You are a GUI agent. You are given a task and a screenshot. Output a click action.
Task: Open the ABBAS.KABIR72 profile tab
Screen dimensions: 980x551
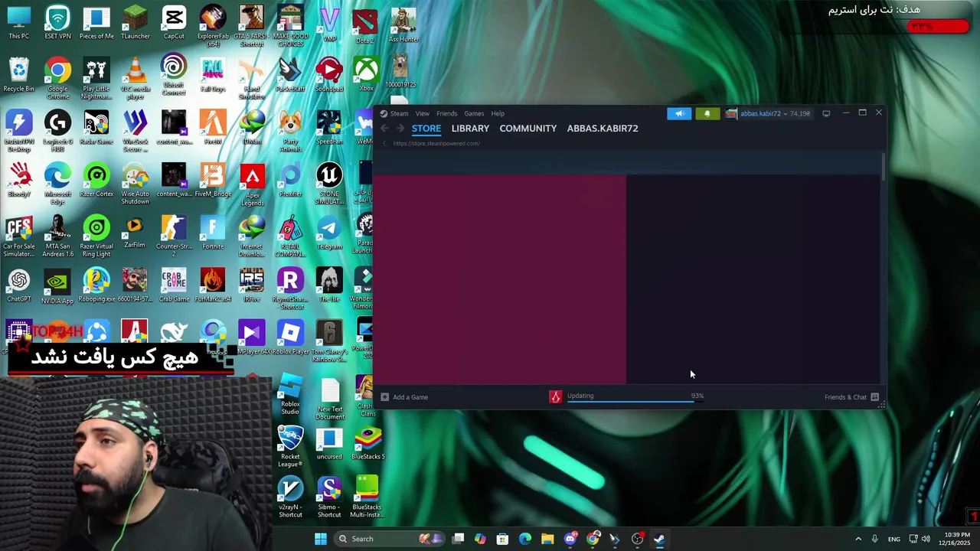[603, 129]
